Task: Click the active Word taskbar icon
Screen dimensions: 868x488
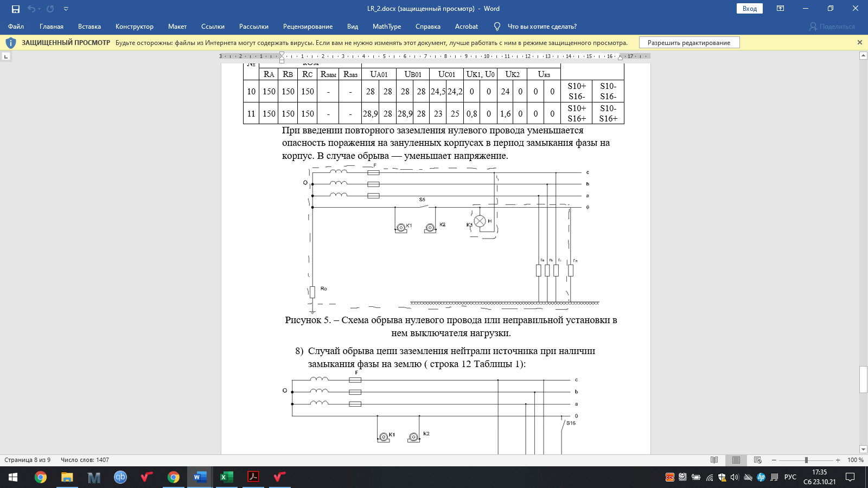Action: pos(200,477)
